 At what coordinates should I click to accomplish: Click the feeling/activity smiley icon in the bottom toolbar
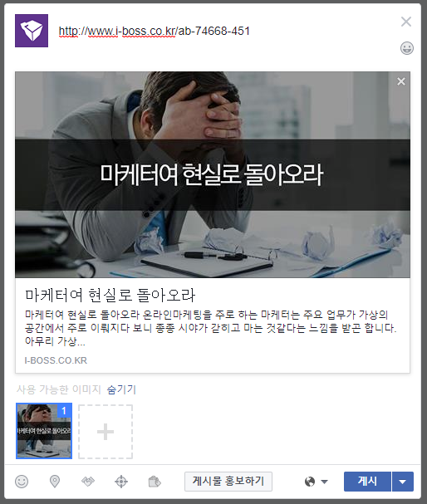pos(22,482)
